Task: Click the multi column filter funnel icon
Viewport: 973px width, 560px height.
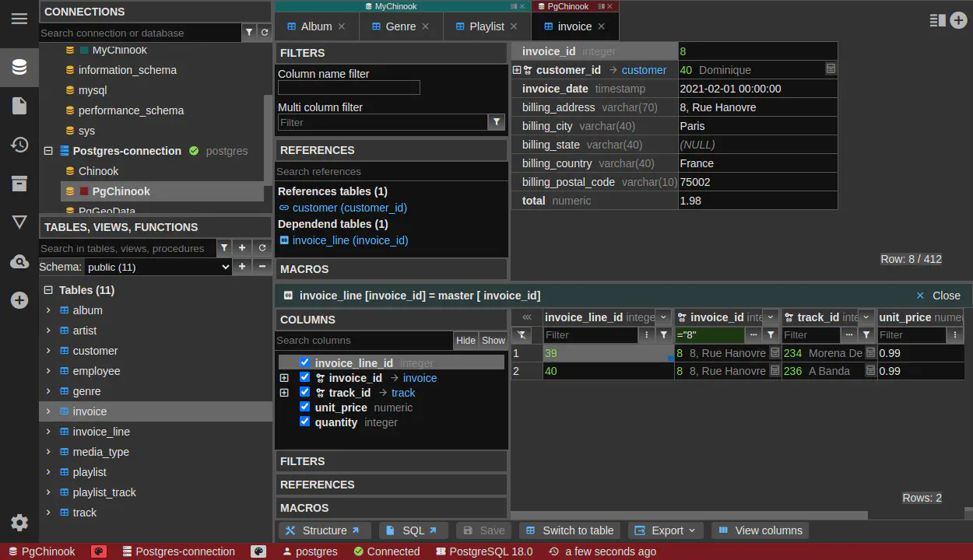Action: point(496,122)
